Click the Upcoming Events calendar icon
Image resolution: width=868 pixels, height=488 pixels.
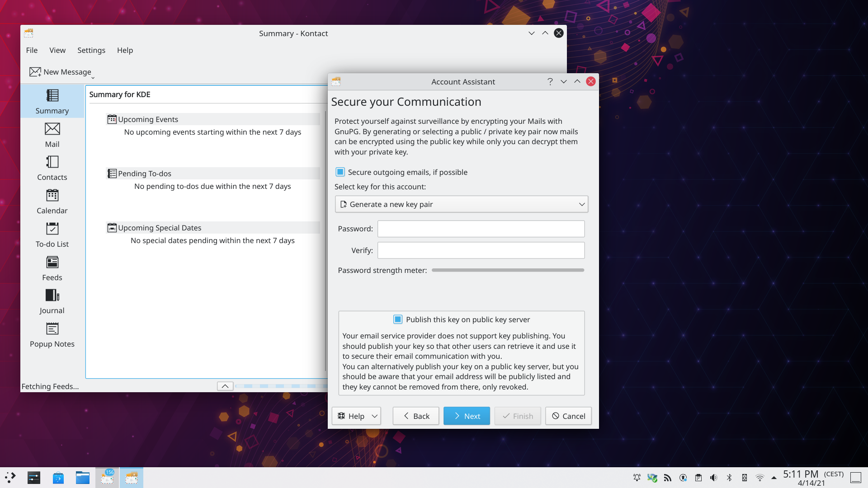coord(112,119)
